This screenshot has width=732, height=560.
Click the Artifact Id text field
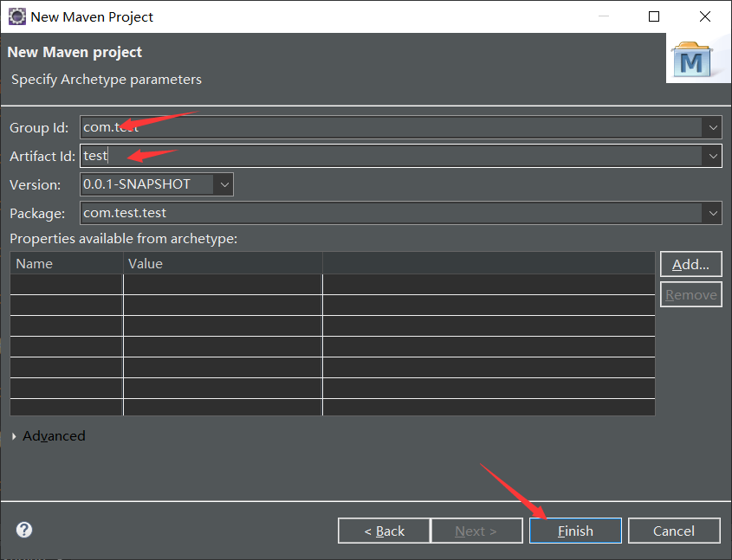pos(392,156)
